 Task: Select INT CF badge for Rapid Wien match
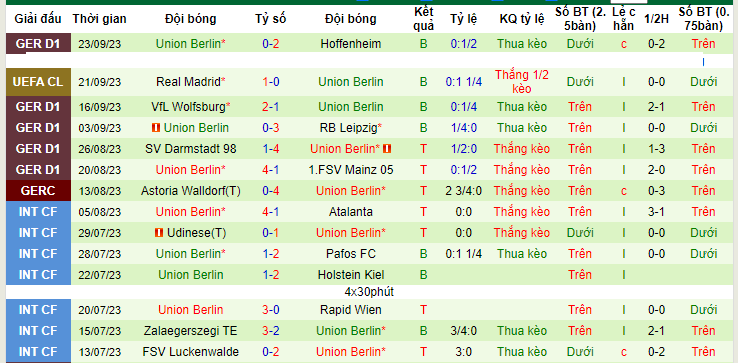(38, 310)
